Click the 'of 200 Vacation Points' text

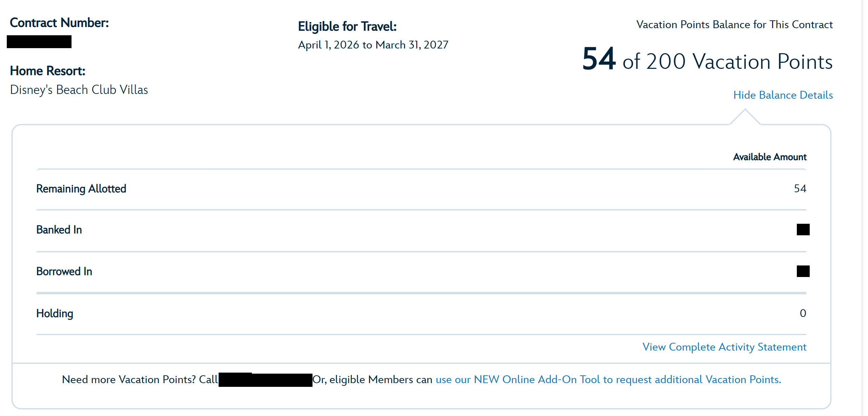click(727, 62)
